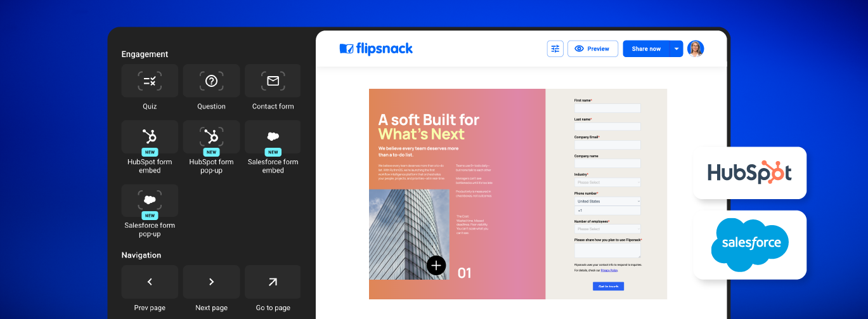Viewport: 868px width, 319px height.
Task: Open the customize settings sliders icon
Action: coord(555,49)
